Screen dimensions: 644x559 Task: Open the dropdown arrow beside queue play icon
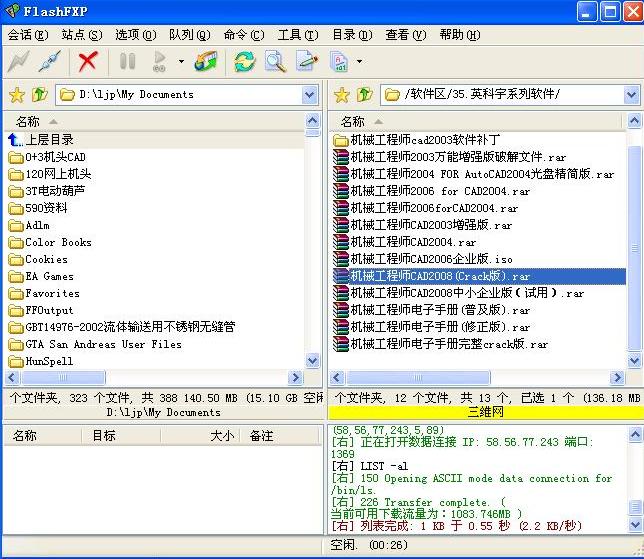[x=181, y=62]
